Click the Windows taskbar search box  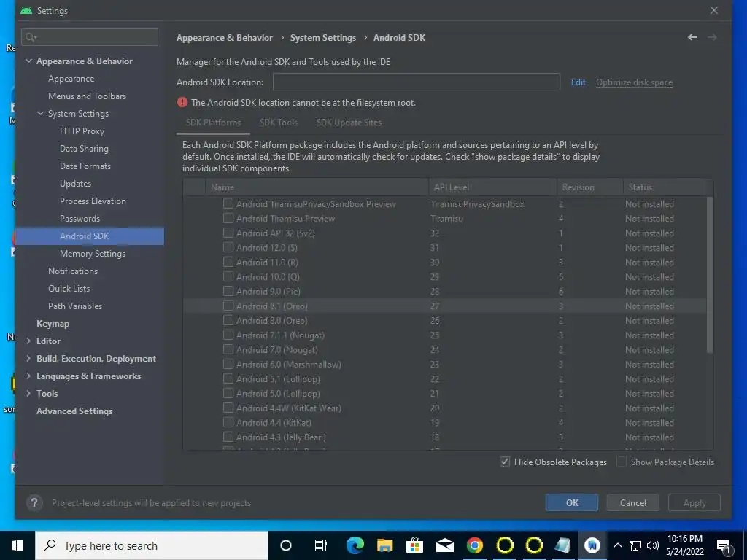(x=152, y=545)
